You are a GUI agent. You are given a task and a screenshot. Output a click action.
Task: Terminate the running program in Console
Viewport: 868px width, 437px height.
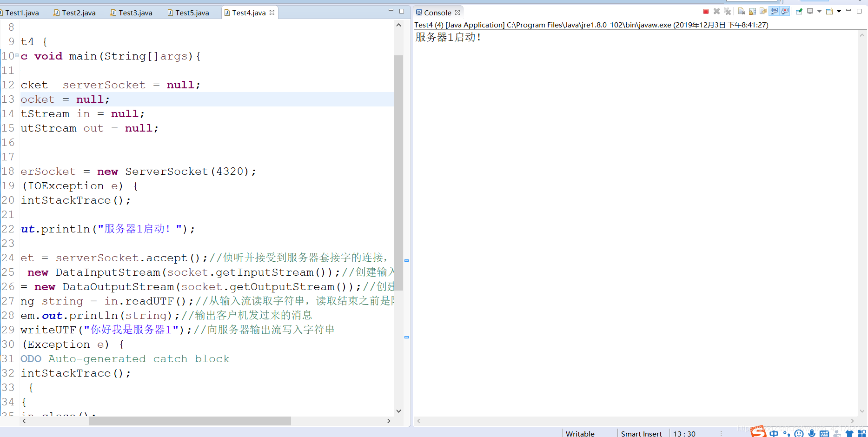click(x=706, y=12)
